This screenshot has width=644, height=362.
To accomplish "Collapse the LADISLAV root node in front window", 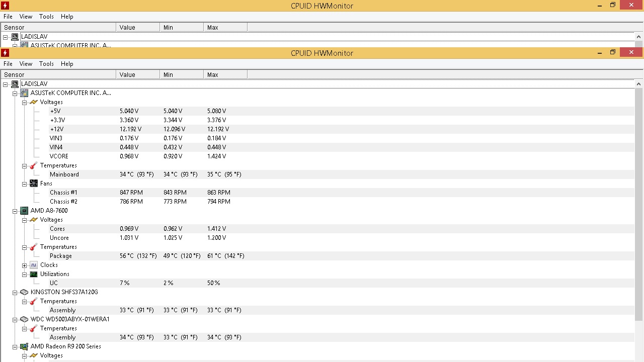I will [x=6, y=84].
